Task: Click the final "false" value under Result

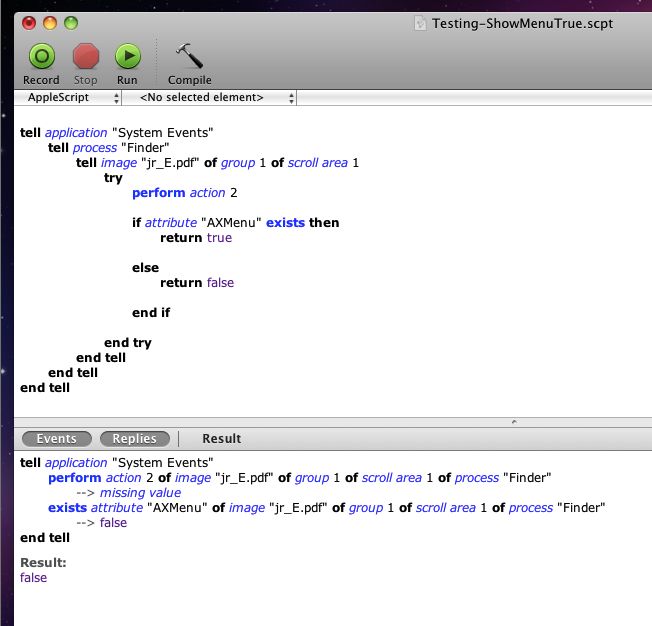Action: tap(33, 578)
